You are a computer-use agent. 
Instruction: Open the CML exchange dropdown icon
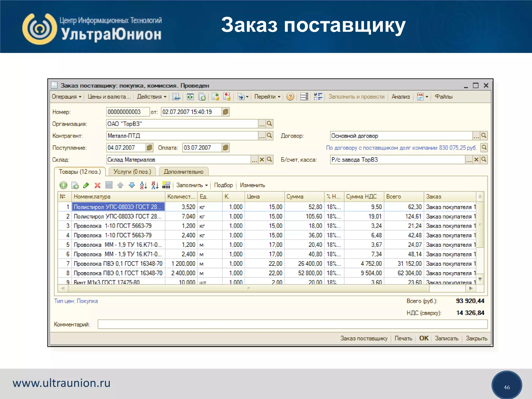[x=423, y=97]
